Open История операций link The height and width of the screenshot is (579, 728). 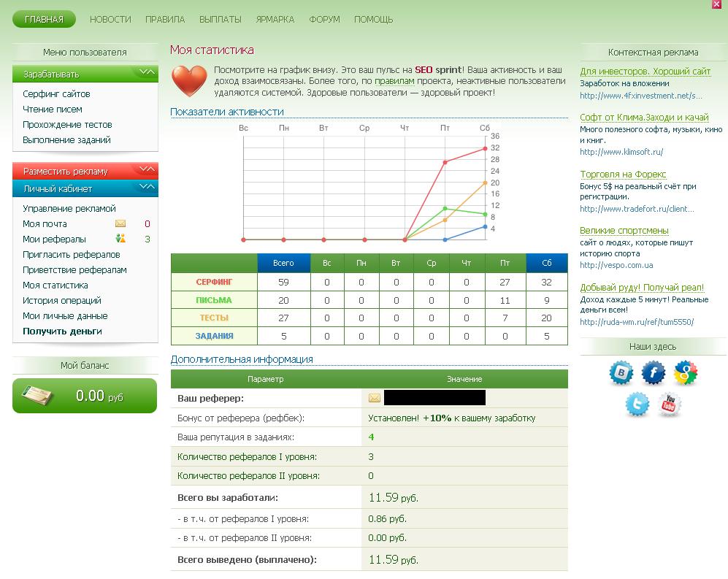coord(62,300)
